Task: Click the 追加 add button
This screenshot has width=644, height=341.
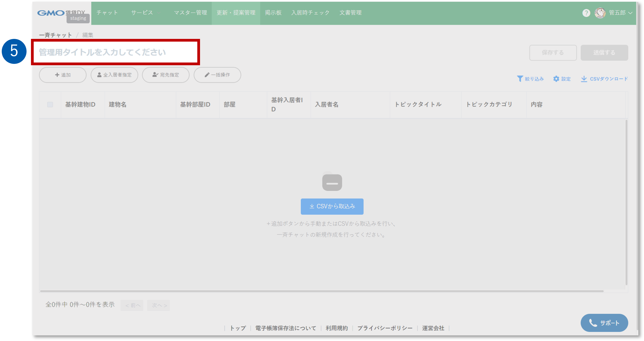Action: coord(63,75)
